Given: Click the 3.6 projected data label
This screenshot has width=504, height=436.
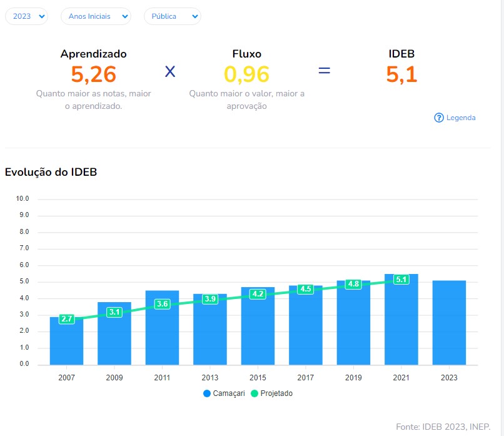Looking at the screenshot, I should (x=163, y=304).
